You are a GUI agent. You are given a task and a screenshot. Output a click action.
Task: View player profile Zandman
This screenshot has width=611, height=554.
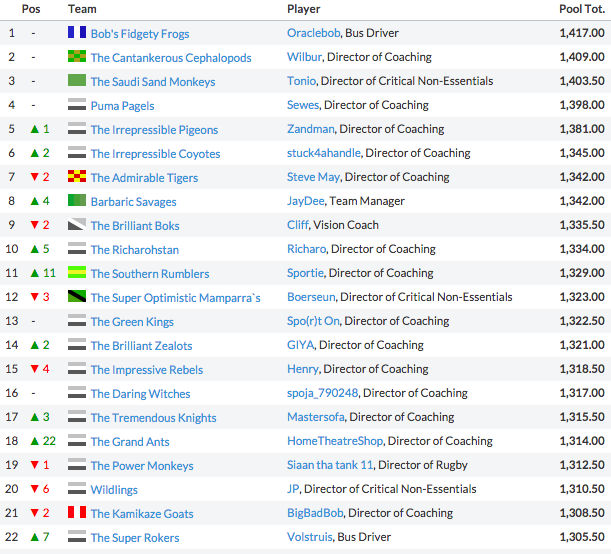pos(311,129)
